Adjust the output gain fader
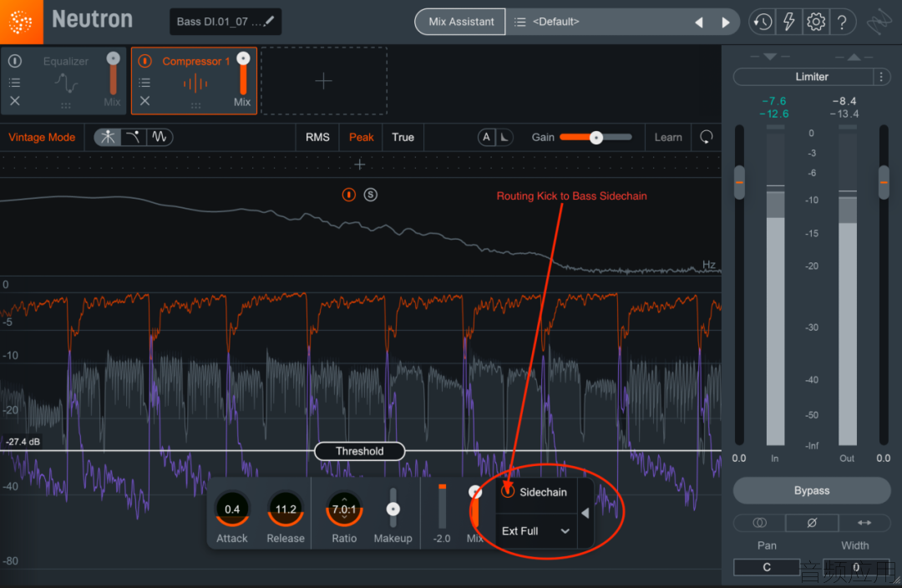Screen dimensions: 902x588 tap(884, 182)
